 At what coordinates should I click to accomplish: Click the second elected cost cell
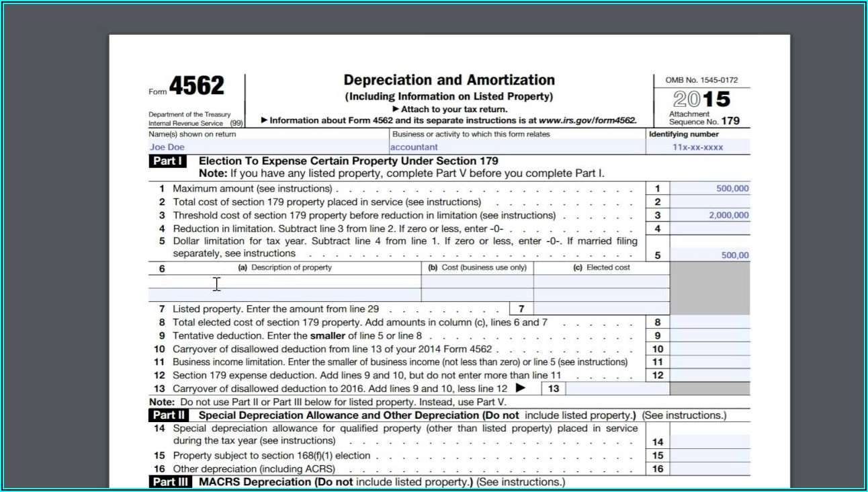(x=601, y=294)
